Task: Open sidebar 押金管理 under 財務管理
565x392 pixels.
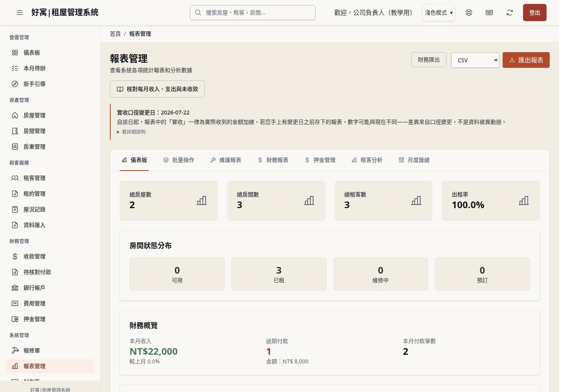Action: 50,319
